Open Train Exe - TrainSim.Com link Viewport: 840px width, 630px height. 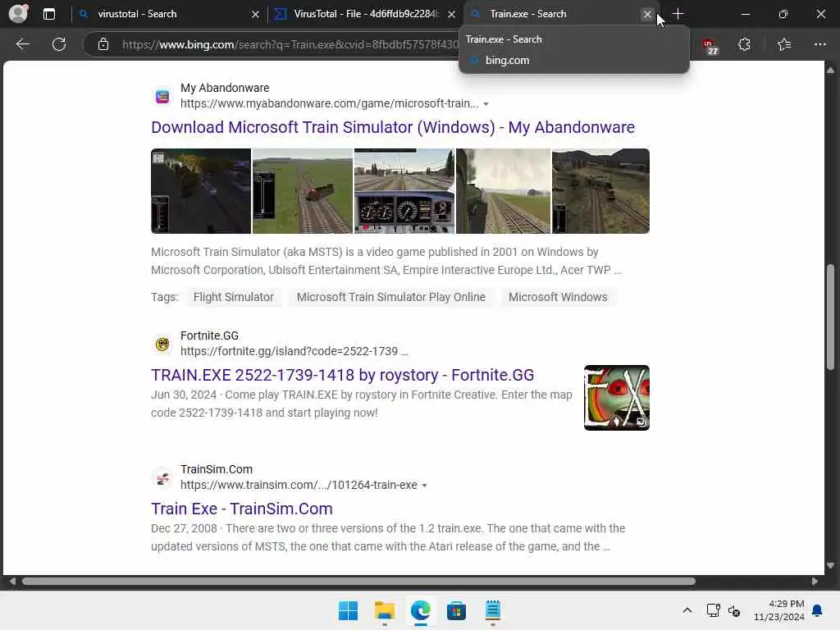click(242, 509)
